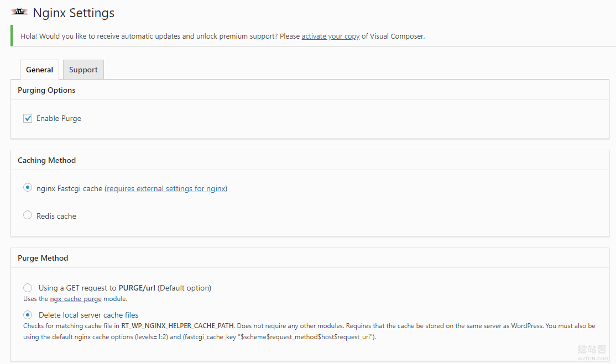Toggle the Enable Purge checkbox
Screen dimensions: 616x364
click(28, 118)
